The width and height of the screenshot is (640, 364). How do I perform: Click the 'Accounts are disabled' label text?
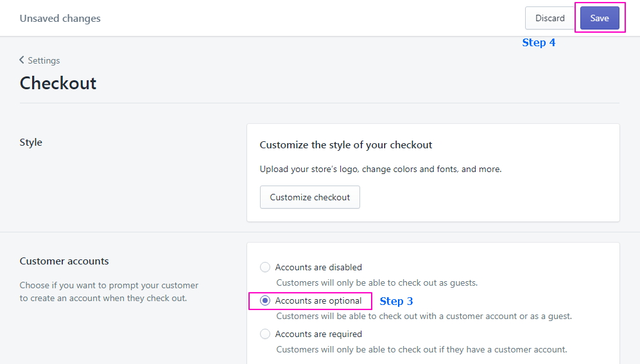318,267
